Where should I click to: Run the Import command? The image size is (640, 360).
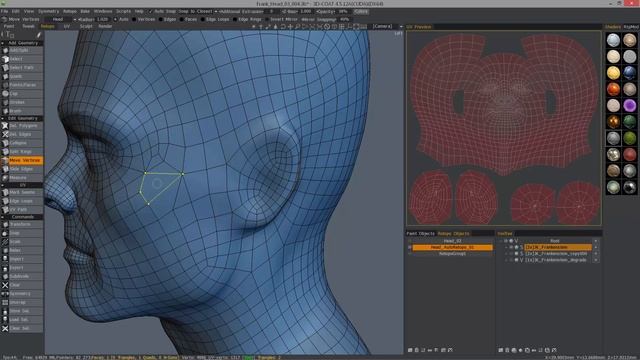click(x=22, y=259)
